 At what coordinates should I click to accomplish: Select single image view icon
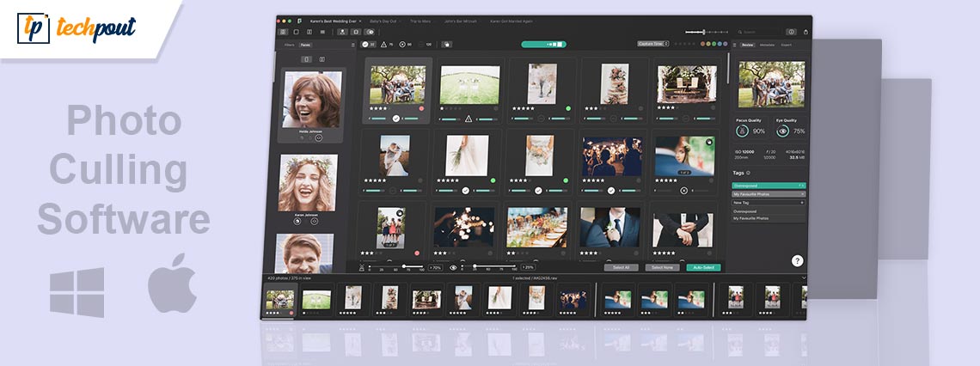pos(297,32)
